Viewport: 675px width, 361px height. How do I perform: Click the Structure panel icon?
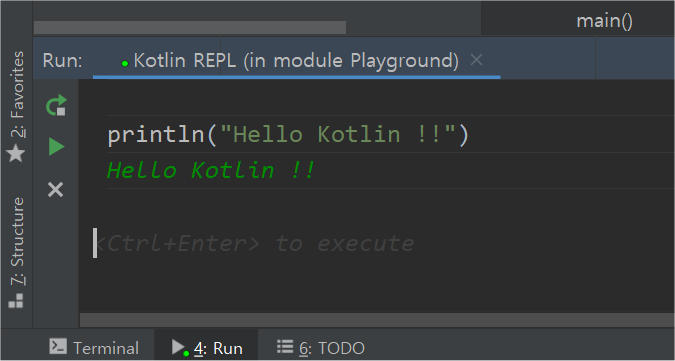(16, 301)
